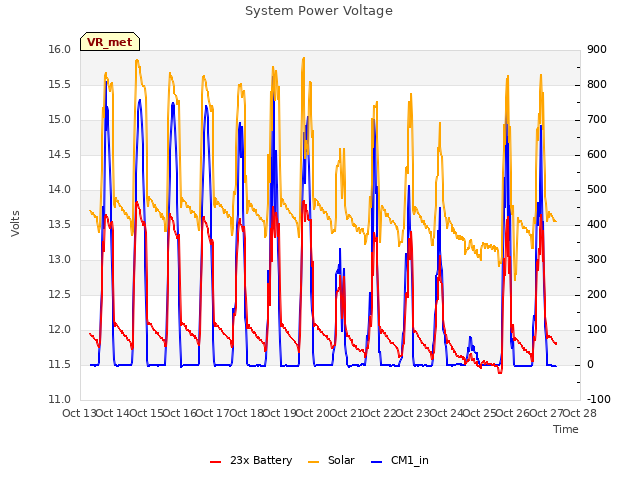Click the 900 right axis tick label
Image resolution: width=640 pixels, height=480 pixels.
coord(597,50)
